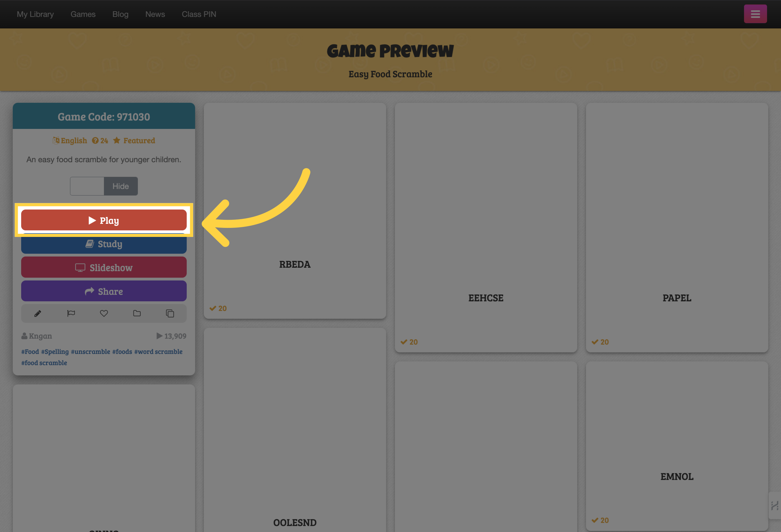Click the Kngan creator profile link
The width and height of the screenshot is (781, 532).
pos(40,336)
